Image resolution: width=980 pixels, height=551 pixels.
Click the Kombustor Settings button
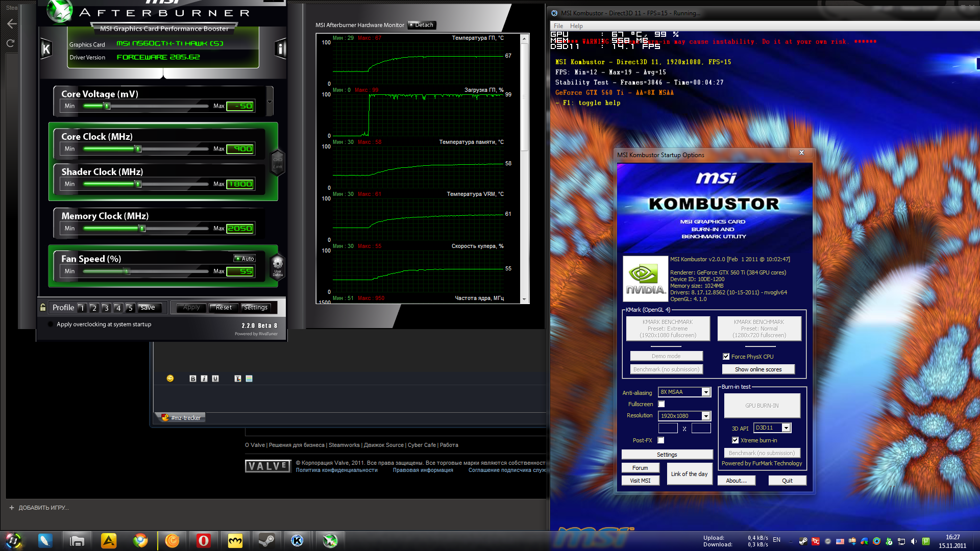pos(667,455)
